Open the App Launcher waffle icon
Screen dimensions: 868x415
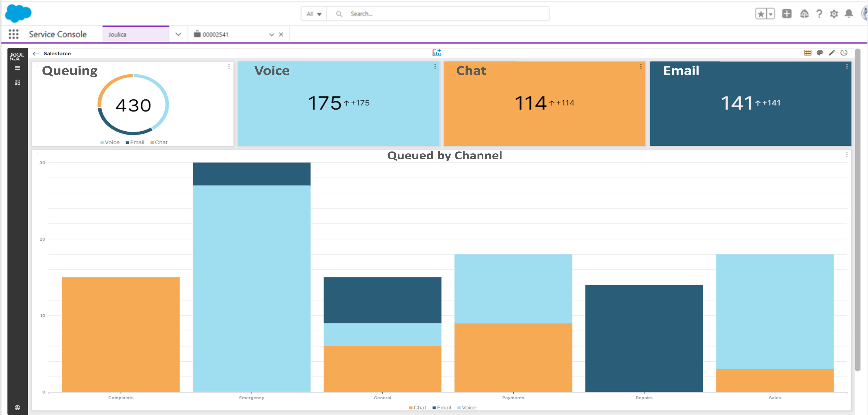(13, 34)
